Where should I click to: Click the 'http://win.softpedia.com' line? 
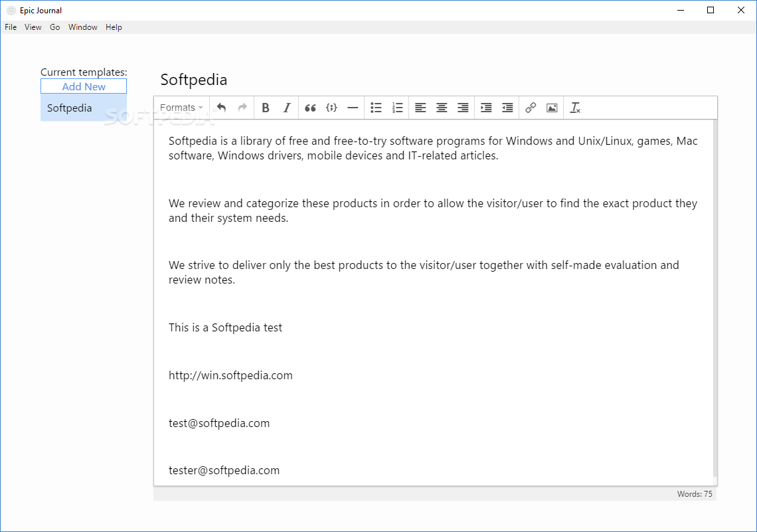click(x=230, y=375)
